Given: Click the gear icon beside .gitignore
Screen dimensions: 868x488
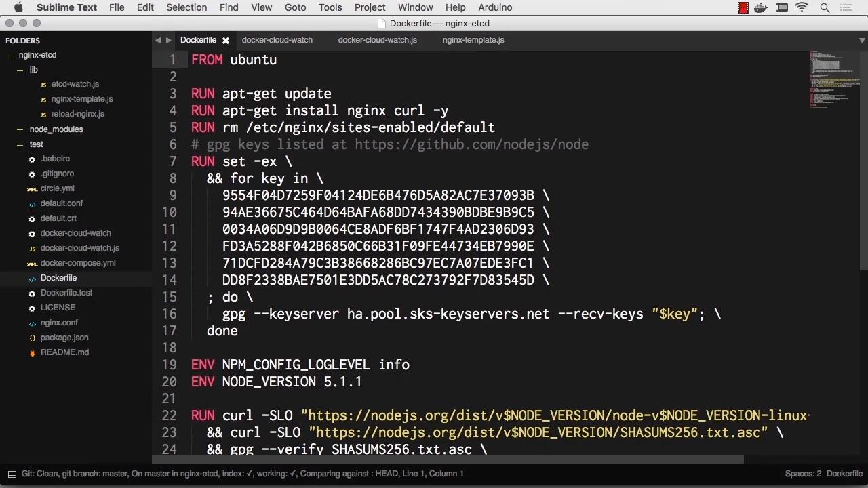Looking at the screenshot, I should (32, 174).
